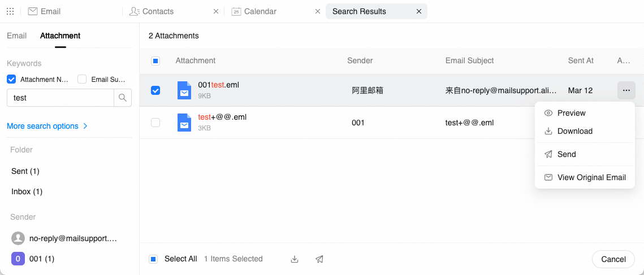The image size is (644, 275).
Task: Click the bottom send paper-plane icon
Action: pos(319,259)
